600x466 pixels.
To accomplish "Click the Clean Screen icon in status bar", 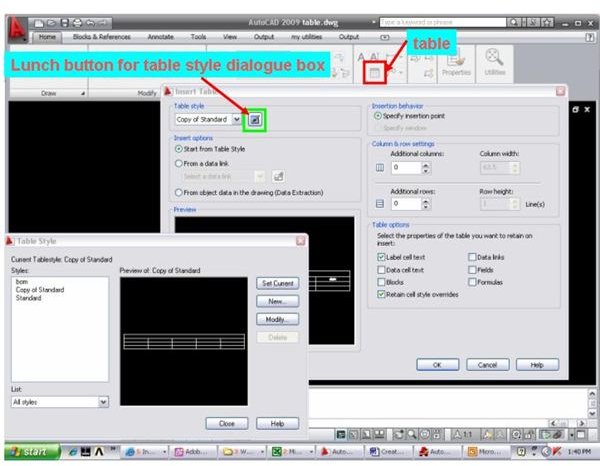I will pos(581,434).
